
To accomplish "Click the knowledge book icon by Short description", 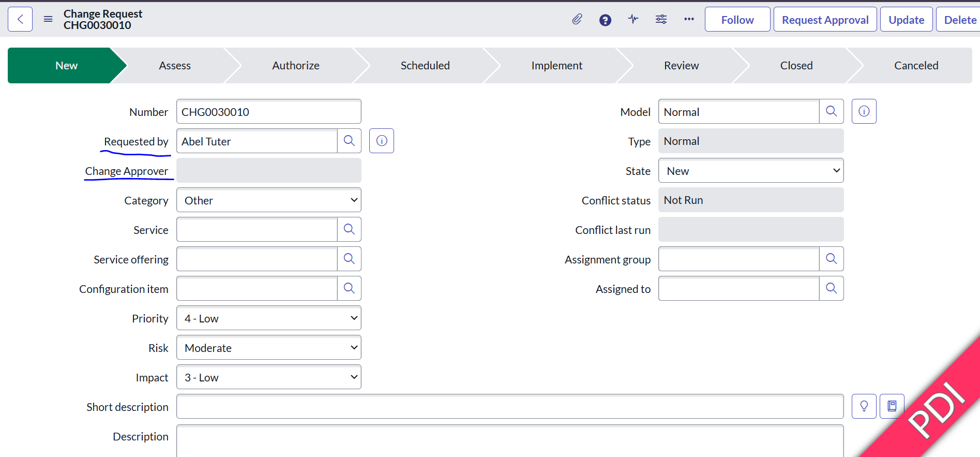I will tap(892, 406).
